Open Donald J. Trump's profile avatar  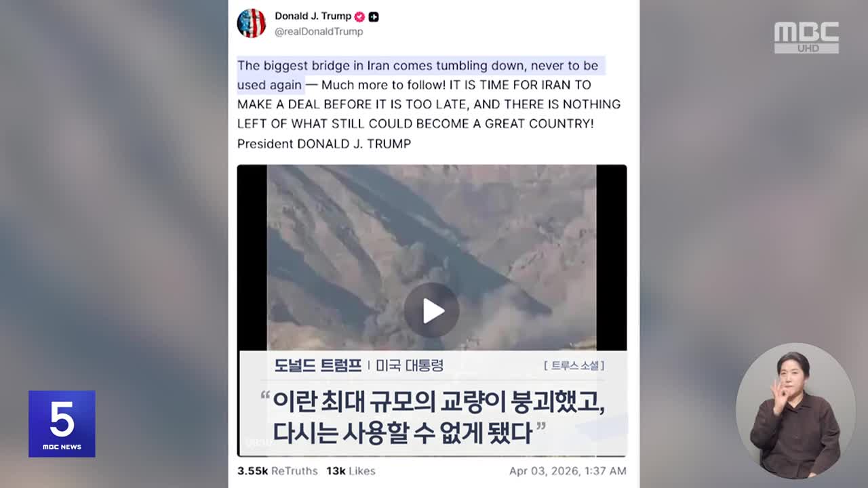251,23
